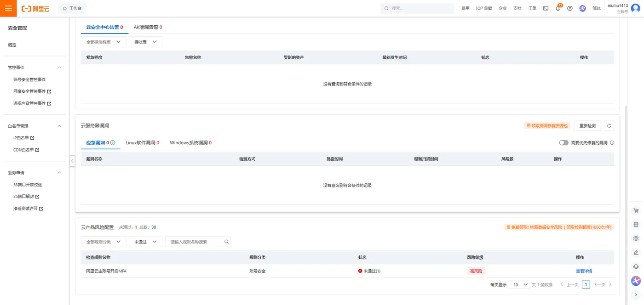Open the 支持 menu
This screenshot has height=305, width=644.
tap(517, 8)
